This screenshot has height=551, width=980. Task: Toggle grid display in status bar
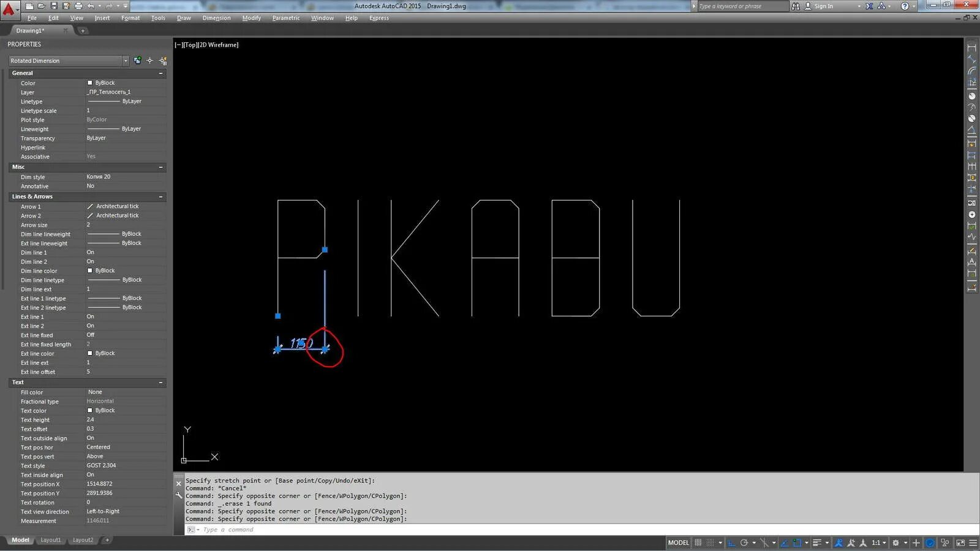click(x=698, y=542)
